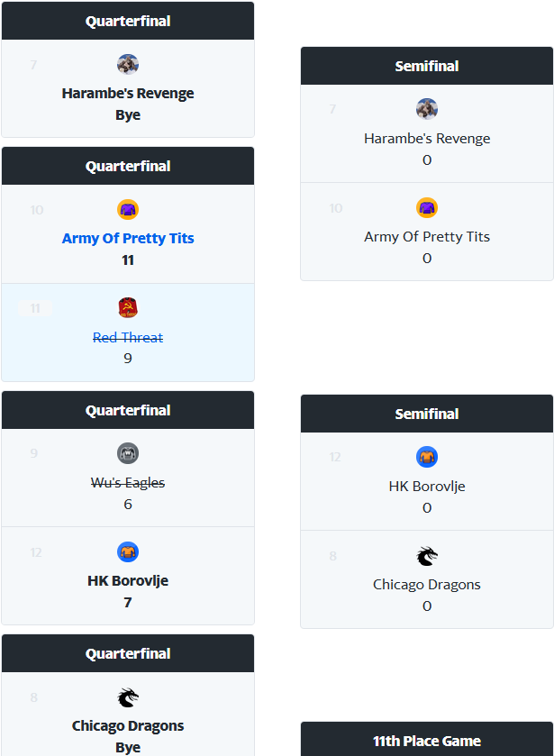Viewport: 554px width, 756px height.
Task: Click HK Borovlje avatar in Quarterfinal card
Action: pos(128,552)
